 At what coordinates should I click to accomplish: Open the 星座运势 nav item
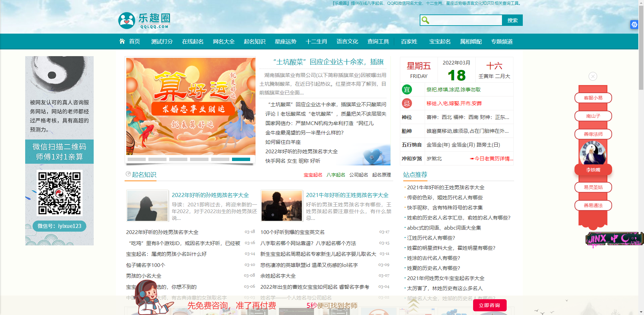(x=285, y=41)
